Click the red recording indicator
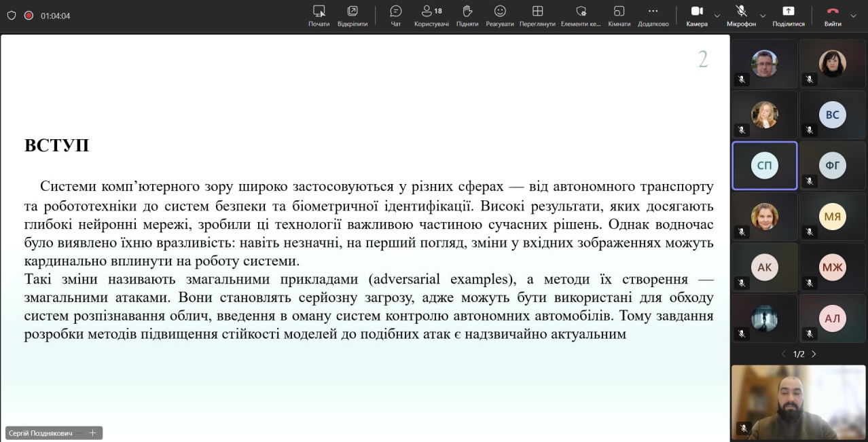Image resolution: width=868 pixels, height=442 pixels. click(29, 16)
